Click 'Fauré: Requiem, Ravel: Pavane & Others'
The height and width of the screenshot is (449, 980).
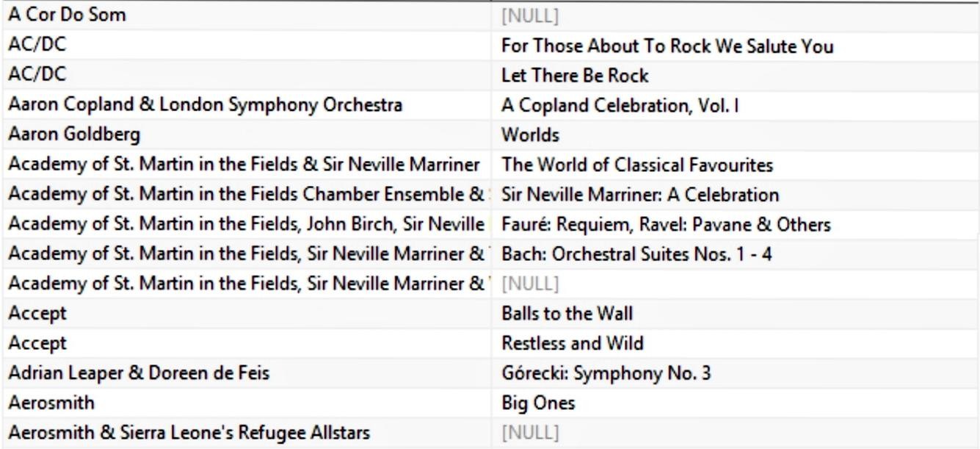tap(666, 224)
